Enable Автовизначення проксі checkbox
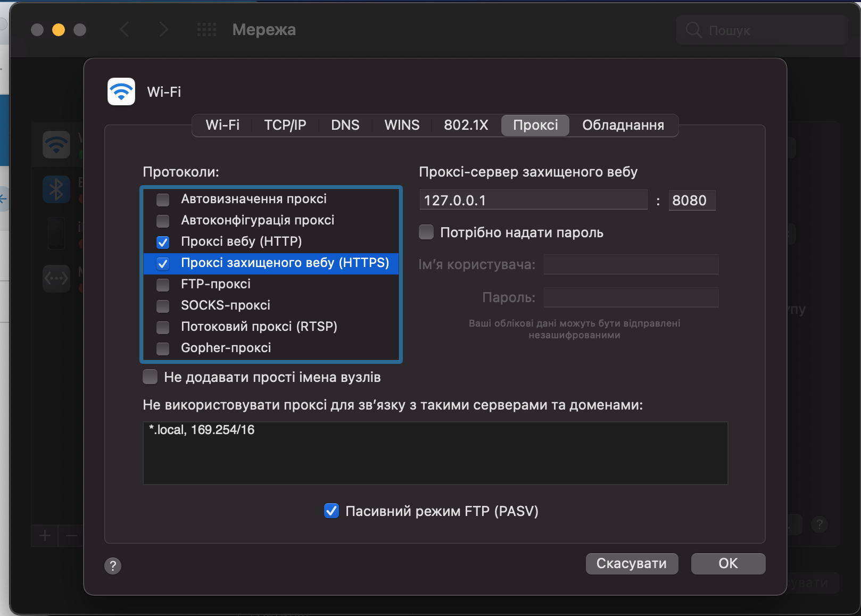Viewport: 861px width, 616px height. click(x=163, y=199)
